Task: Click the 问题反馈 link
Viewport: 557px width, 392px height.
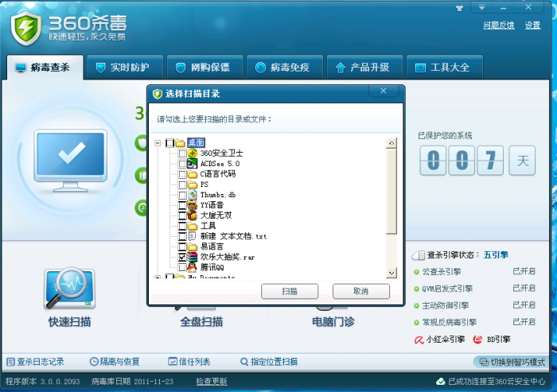Action: (x=499, y=25)
